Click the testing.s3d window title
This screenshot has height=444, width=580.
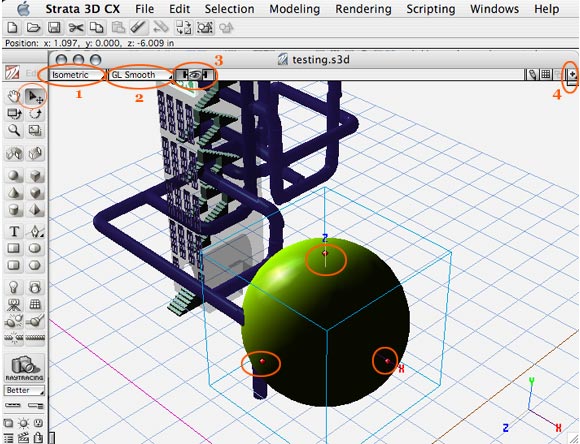pos(320,60)
